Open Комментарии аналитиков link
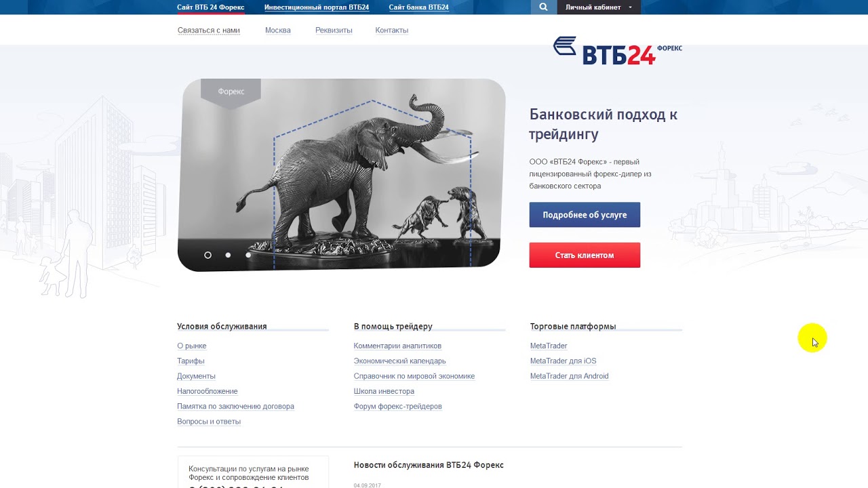Viewport: 868px width, 488px height. pyautogui.click(x=397, y=346)
